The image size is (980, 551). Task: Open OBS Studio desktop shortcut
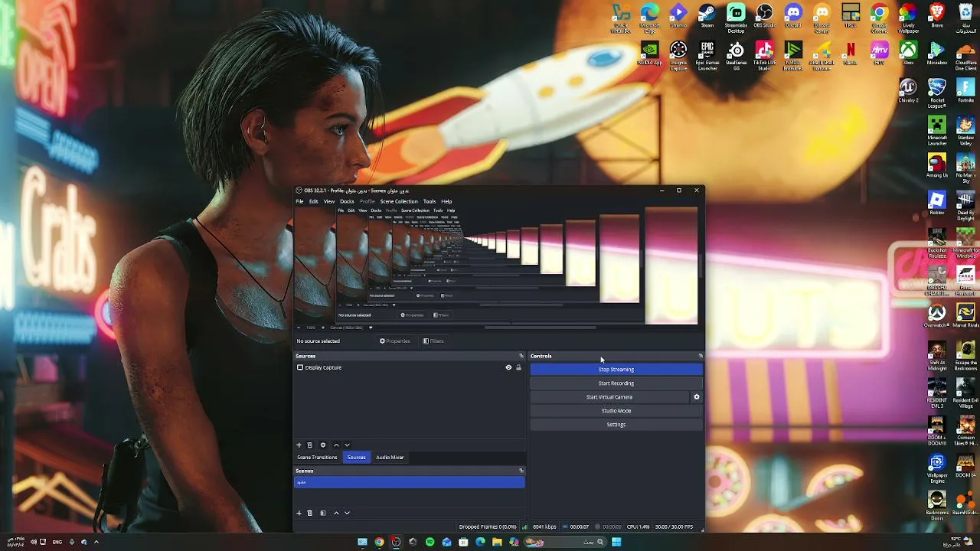pyautogui.click(x=764, y=17)
